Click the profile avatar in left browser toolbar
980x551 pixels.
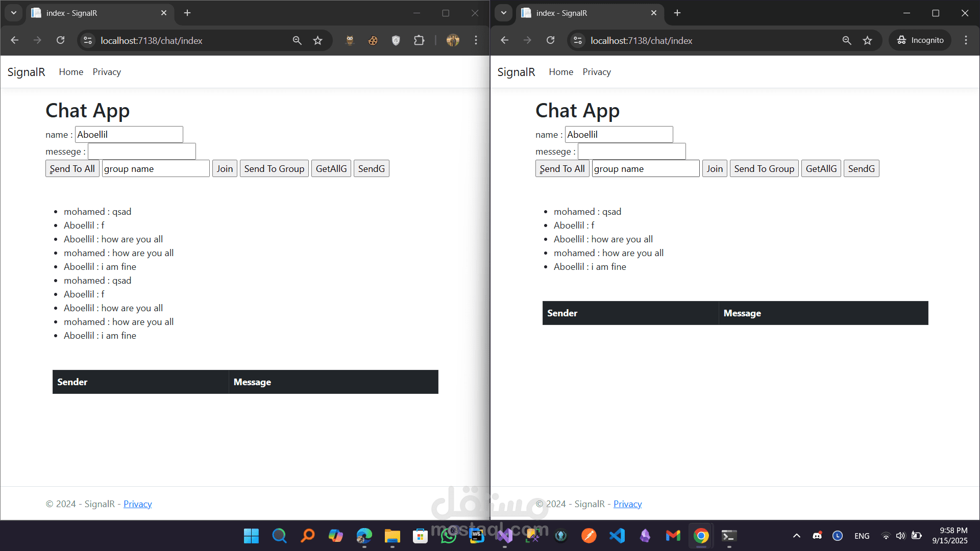click(453, 40)
